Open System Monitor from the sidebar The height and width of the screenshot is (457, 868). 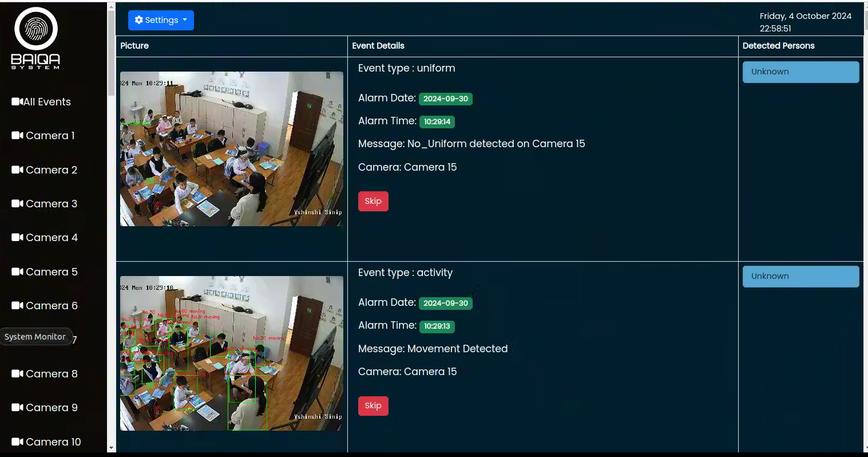pos(35,336)
